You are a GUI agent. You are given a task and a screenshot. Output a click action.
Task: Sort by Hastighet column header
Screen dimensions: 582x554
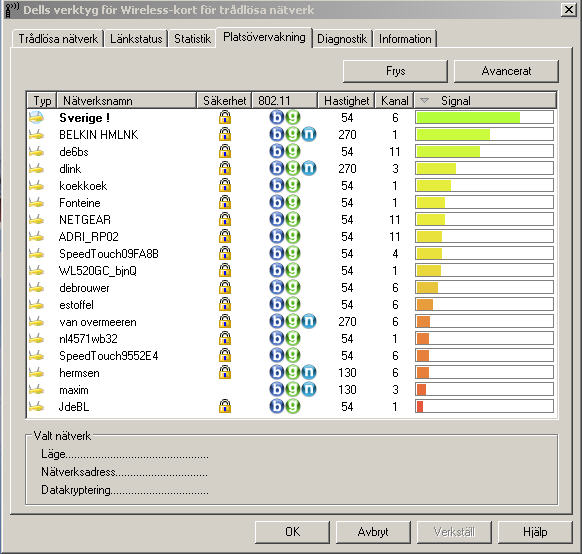click(x=346, y=101)
